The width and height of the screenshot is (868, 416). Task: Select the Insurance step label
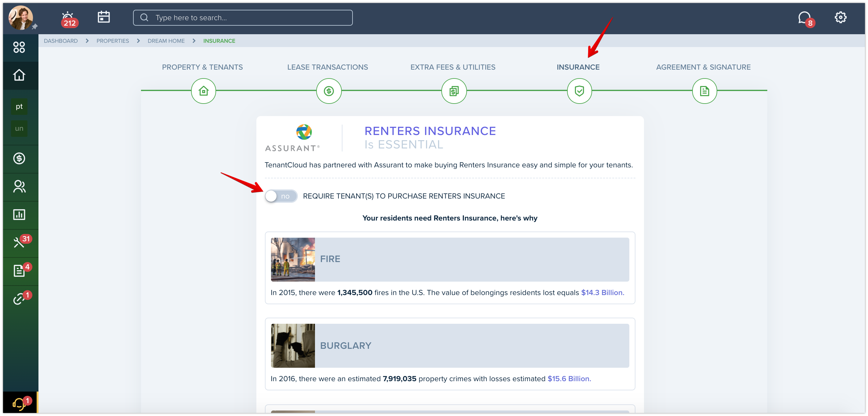578,67
